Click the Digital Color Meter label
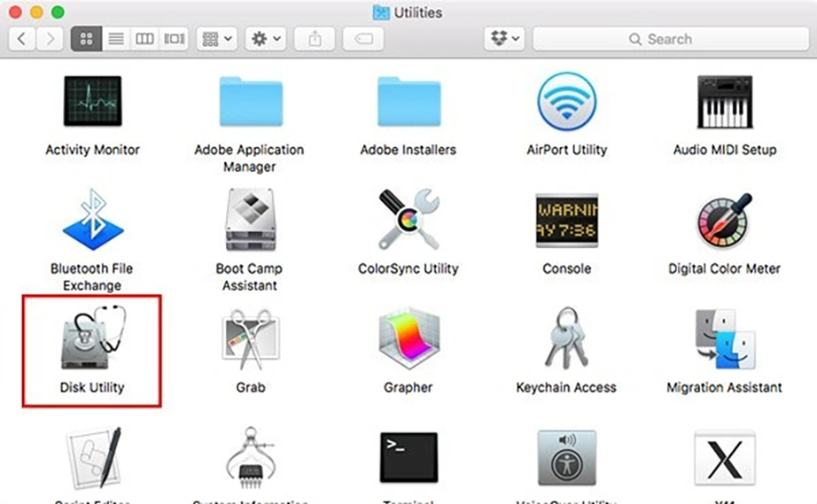 724,268
